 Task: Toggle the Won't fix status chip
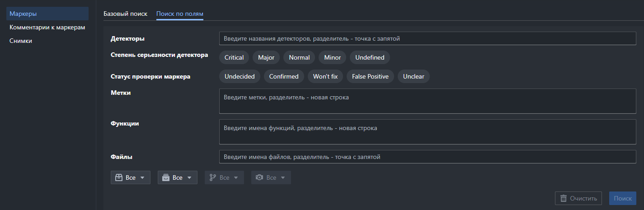pos(325,76)
